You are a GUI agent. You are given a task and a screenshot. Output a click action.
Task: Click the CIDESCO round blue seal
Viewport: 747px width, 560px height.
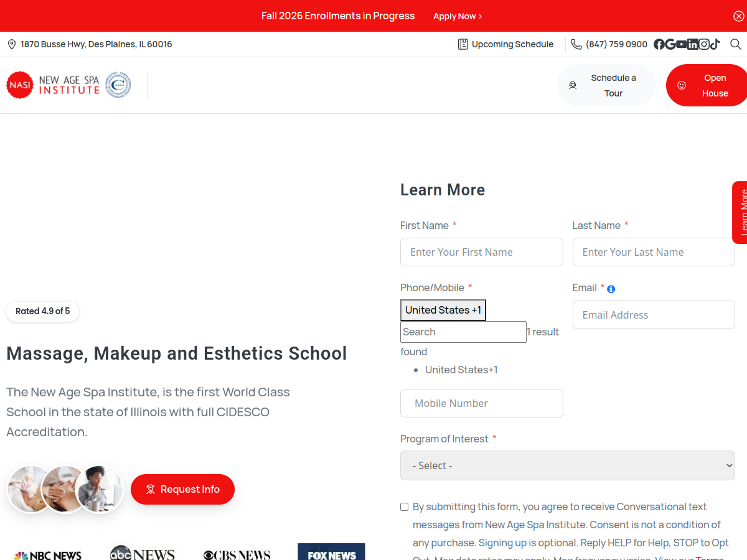point(118,85)
